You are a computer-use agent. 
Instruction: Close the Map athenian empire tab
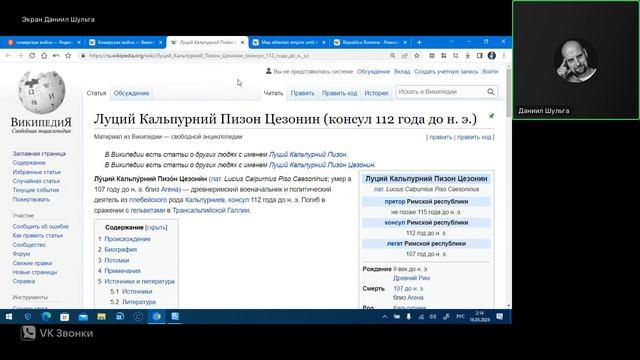point(324,42)
